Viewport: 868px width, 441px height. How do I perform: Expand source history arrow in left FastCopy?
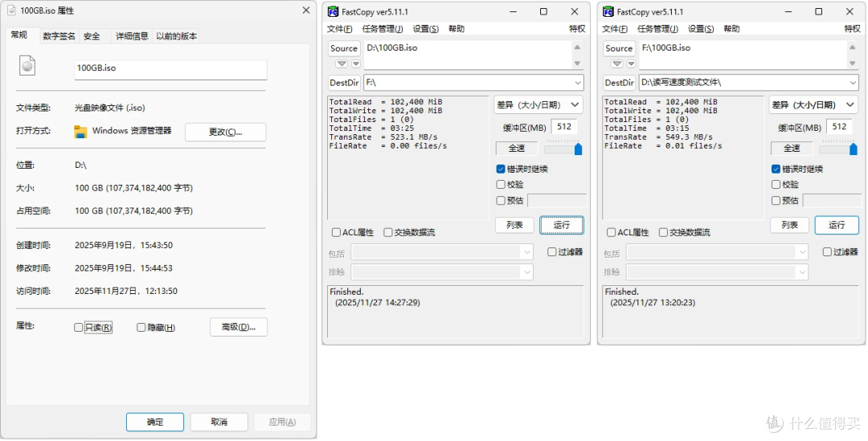(342, 64)
